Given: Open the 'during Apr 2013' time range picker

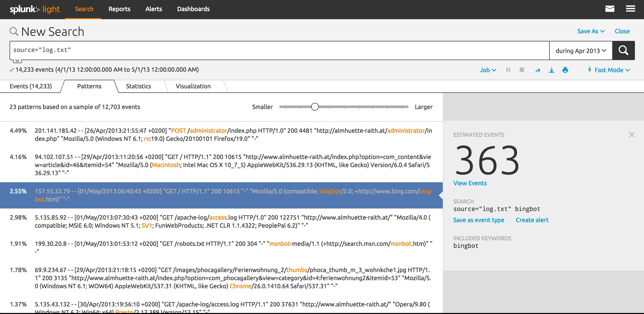Looking at the screenshot, I should pyautogui.click(x=580, y=51).
